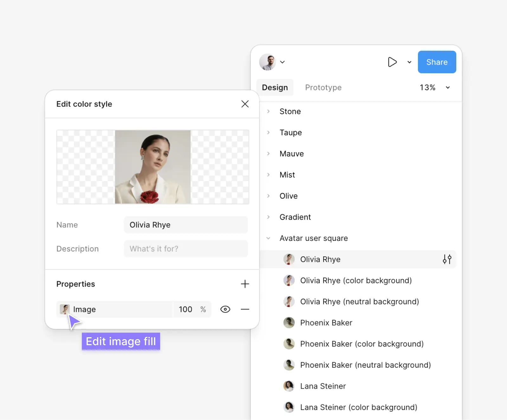
Task: Add a new property with the plus icon
Action: click(245, 284)
